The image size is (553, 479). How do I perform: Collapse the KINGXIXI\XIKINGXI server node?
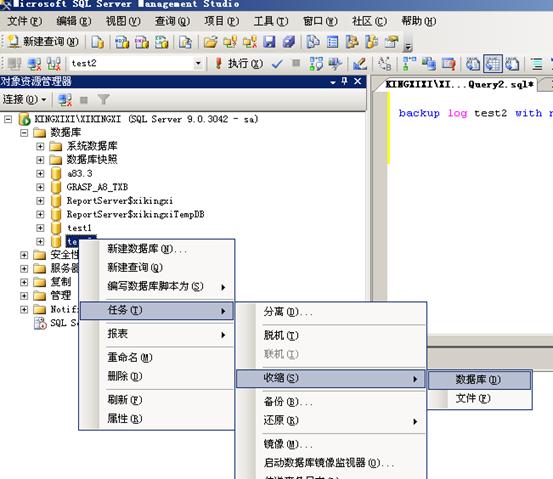click(x=8, y=119)
